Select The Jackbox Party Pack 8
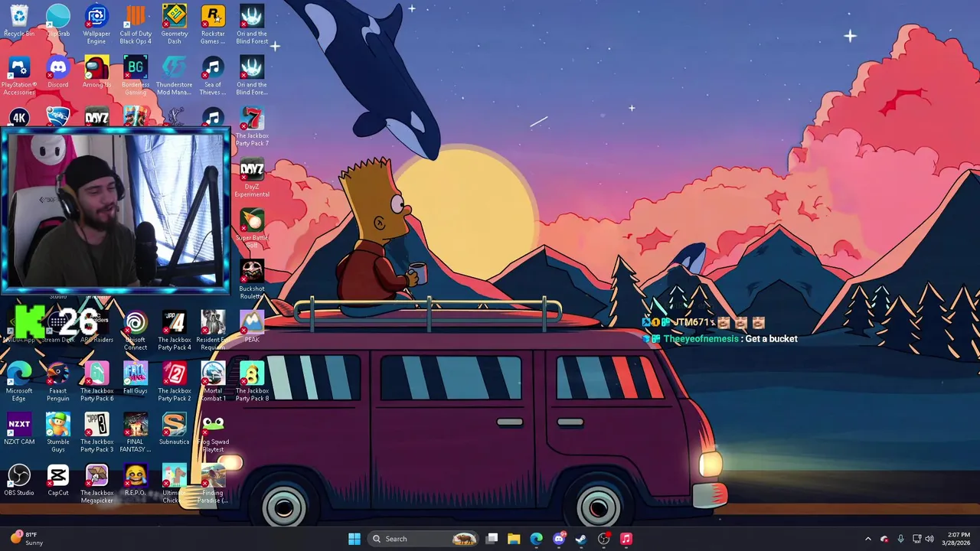Screen dimensions: 980x551 (x=252, y=383)
